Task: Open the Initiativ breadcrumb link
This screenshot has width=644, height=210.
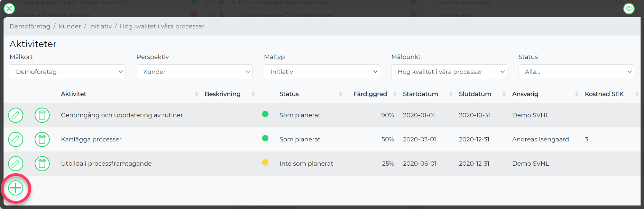Action: click(100, 26)
